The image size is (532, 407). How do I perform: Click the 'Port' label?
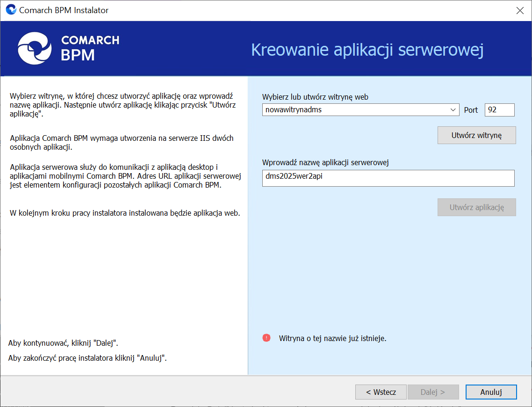471,110
